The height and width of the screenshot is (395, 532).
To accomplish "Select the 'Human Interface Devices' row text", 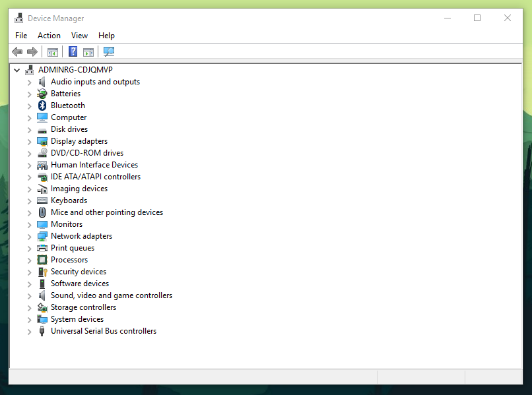I will (x=94, y=165).
